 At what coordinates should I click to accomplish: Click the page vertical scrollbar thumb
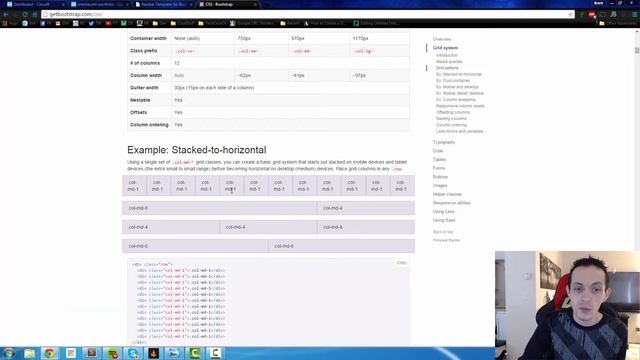[637, 50]
